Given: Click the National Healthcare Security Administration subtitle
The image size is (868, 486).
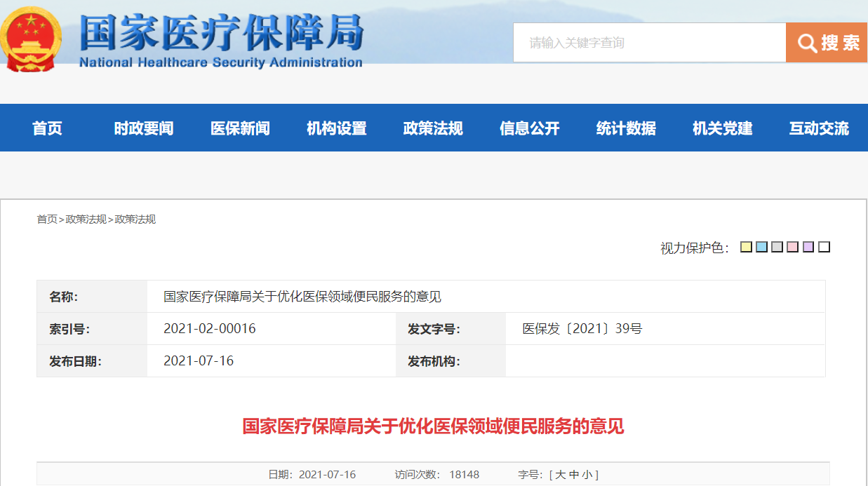Looking at the screenshot, I should click(x=221, y=62).
